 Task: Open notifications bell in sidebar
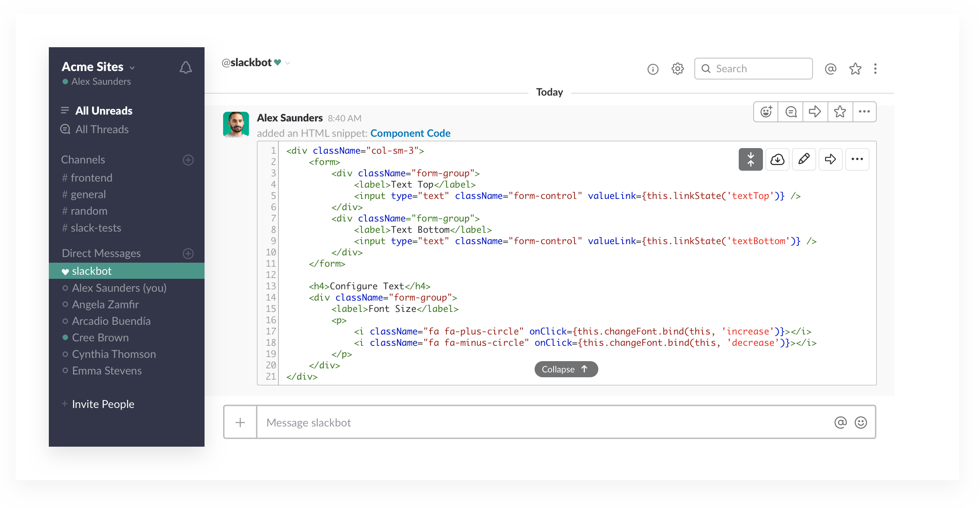tap(186, 67)
